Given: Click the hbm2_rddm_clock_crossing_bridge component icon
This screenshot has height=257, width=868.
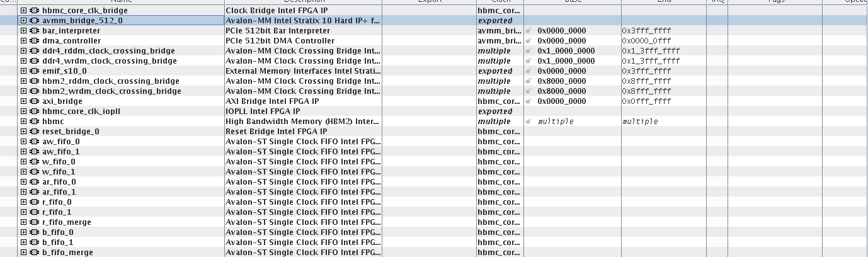Looking at the screenshot, I should pos(34,81).
